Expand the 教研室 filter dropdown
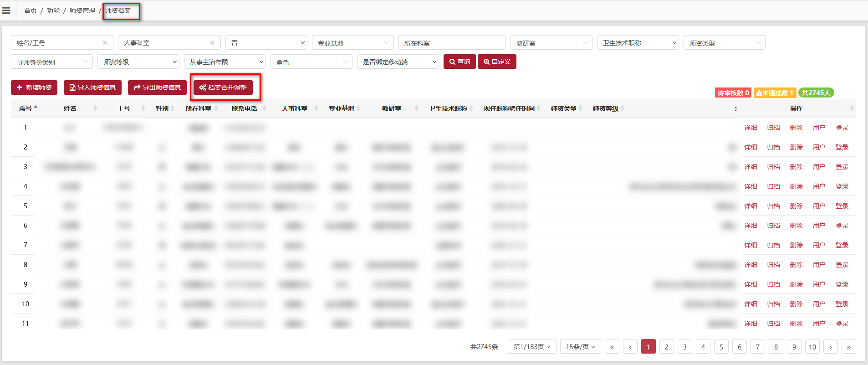 [551, 43]
